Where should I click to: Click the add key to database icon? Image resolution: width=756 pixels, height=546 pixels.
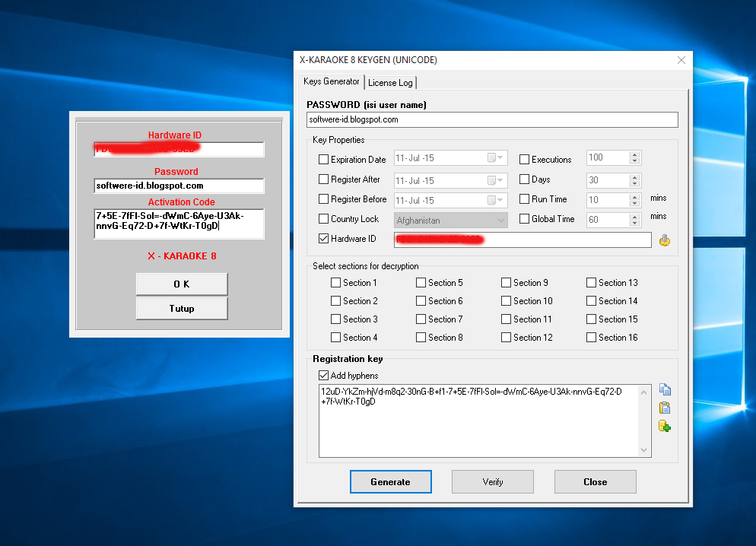tap(665, 427)
